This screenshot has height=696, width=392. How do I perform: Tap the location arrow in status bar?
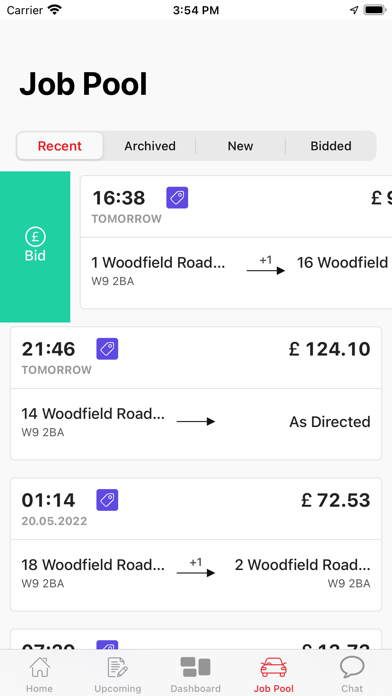click(354, 10)
